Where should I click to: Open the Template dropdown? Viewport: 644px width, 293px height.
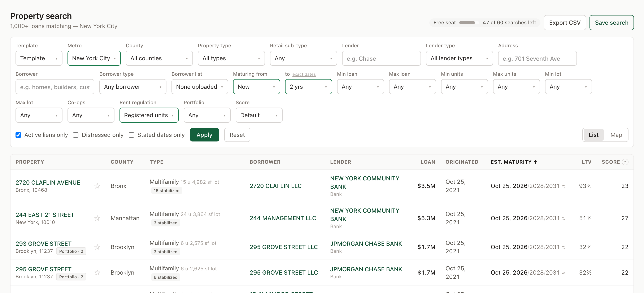coord(39,58)
